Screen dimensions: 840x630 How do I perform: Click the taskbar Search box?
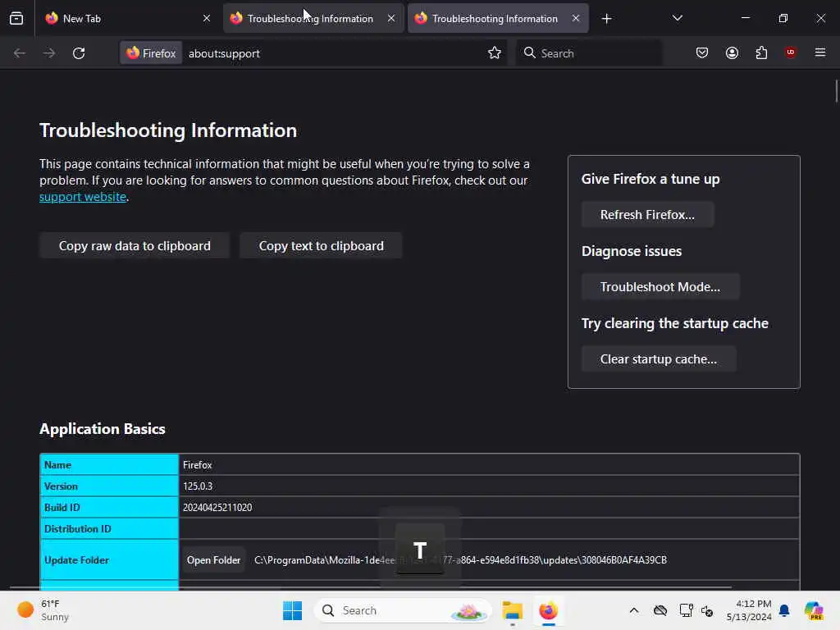(403, 610)
